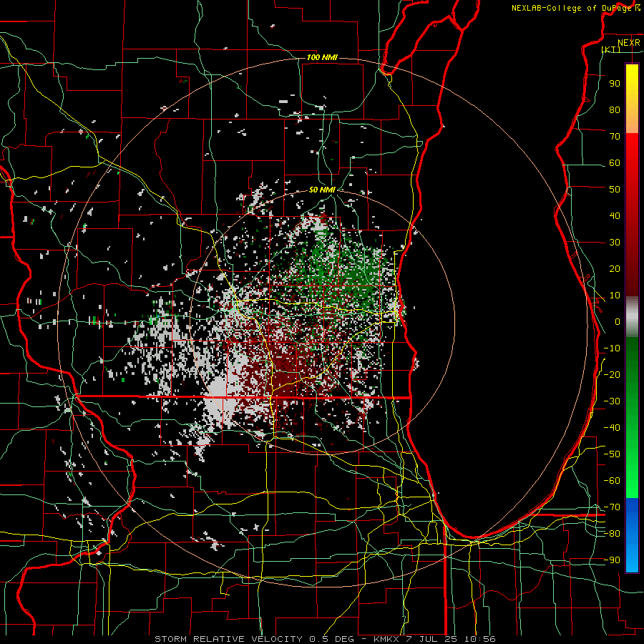The image size is (644, 644).
Task: Click the -70 value on velocity scale
Action: 612,507
